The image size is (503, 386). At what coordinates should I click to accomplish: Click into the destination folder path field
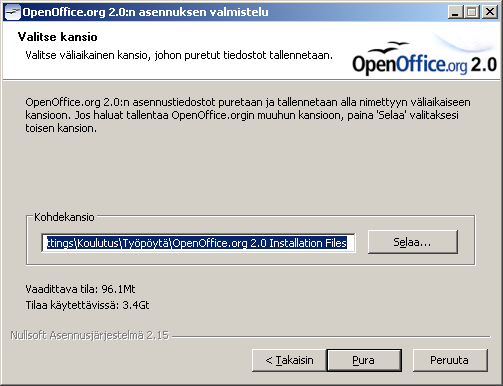(x=198, y=243)
